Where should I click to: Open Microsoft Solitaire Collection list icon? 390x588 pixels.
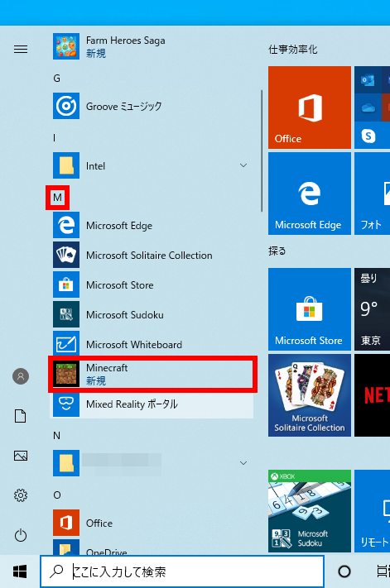(66, 255)
